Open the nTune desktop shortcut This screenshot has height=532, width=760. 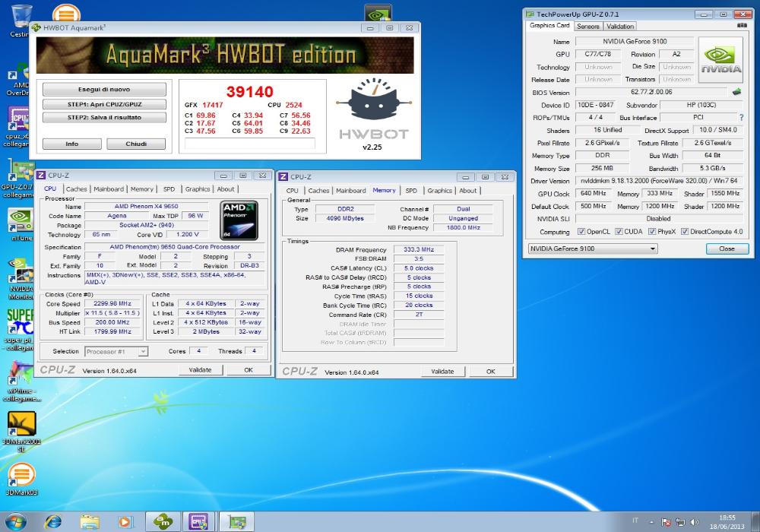pyautogui.click(x=21, y=225)
